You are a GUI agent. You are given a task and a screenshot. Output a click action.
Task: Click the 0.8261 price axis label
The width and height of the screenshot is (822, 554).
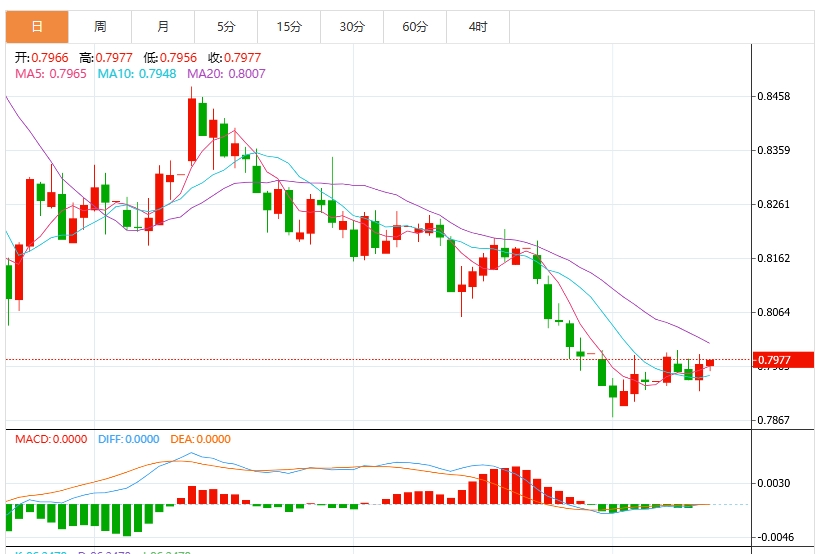pyautogui.click(x=773, y=204)
